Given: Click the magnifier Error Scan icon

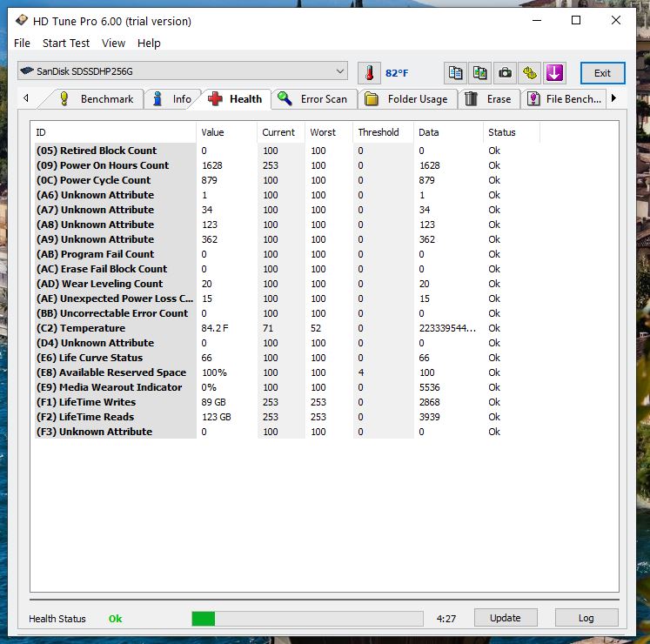Looking at the screenshot, I should coord(285,98).
